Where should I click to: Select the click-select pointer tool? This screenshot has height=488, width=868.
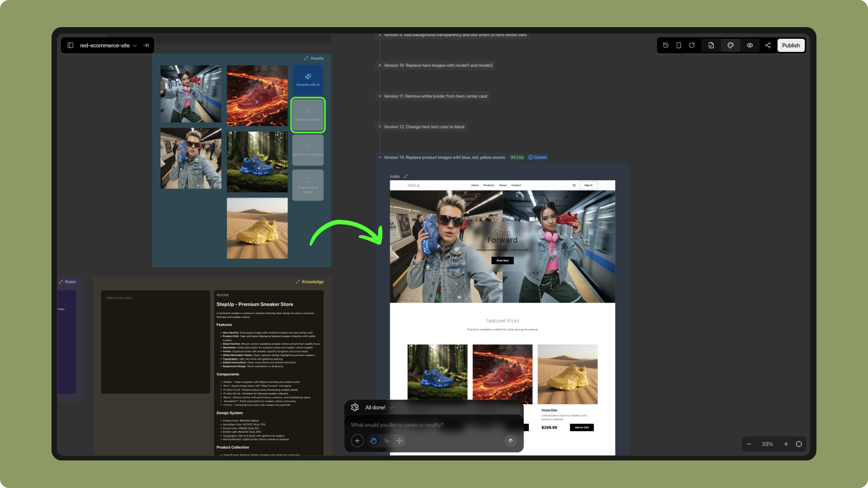(387, 441)
